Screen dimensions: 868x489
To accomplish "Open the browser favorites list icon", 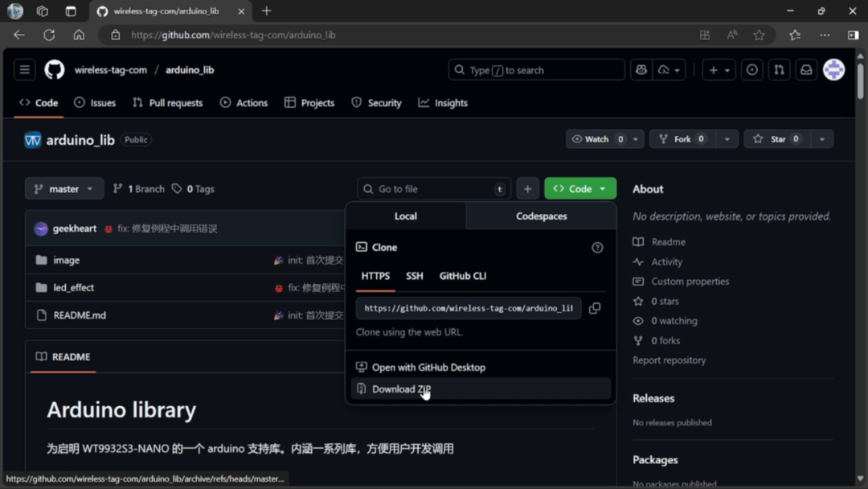I will (x=795, y=35).
